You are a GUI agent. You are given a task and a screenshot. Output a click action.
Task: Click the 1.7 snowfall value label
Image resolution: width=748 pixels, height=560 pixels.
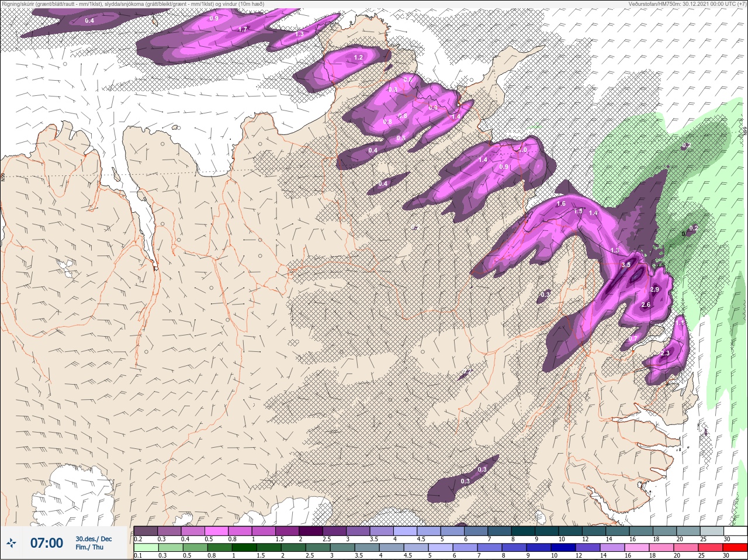(x=243, y=29)
